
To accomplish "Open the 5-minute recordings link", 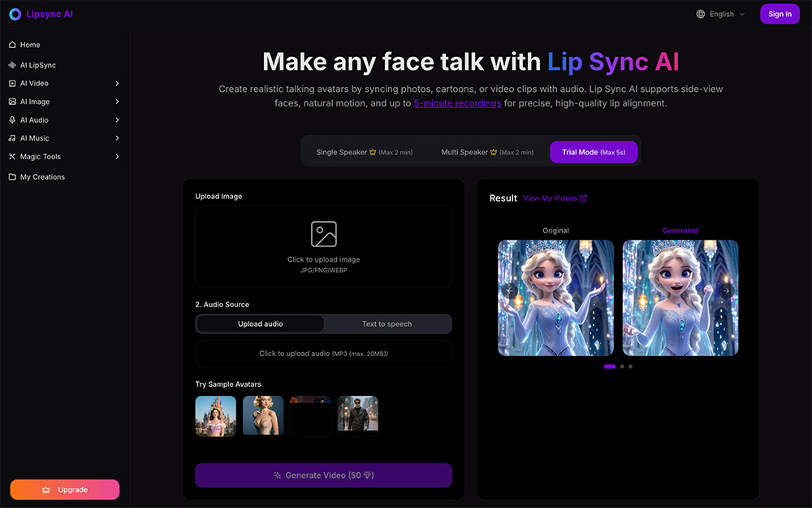I will pyautogui.click(x=457, y=103).
